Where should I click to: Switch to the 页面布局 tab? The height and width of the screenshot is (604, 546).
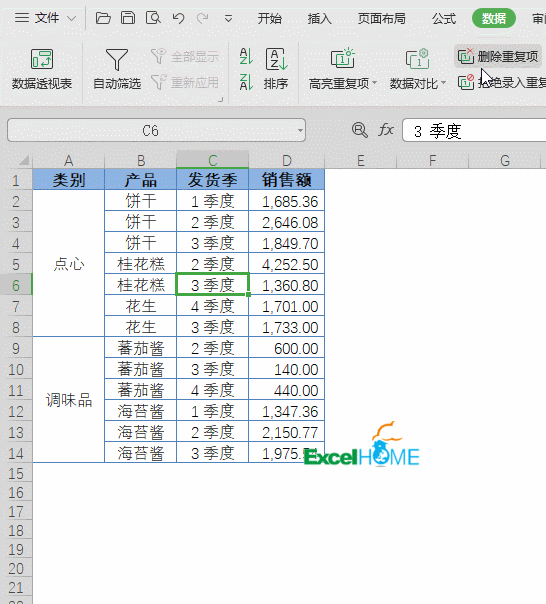pos(381,18)
